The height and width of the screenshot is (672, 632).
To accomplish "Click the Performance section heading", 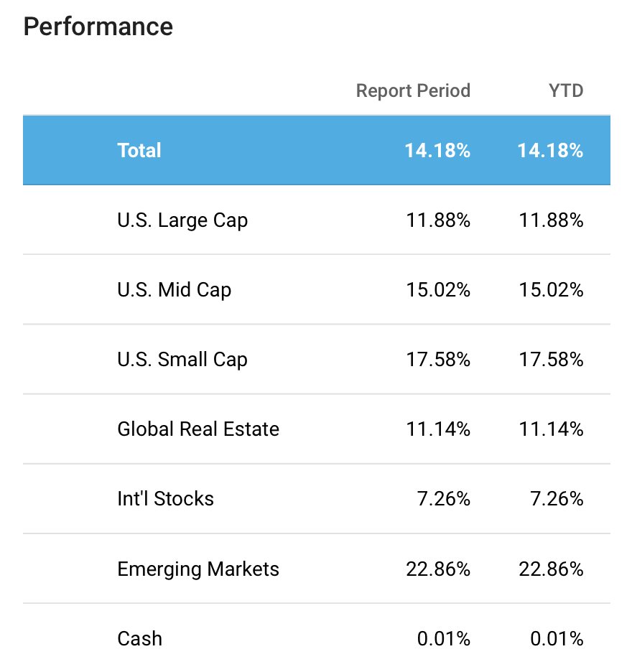I will pos(98,27).
